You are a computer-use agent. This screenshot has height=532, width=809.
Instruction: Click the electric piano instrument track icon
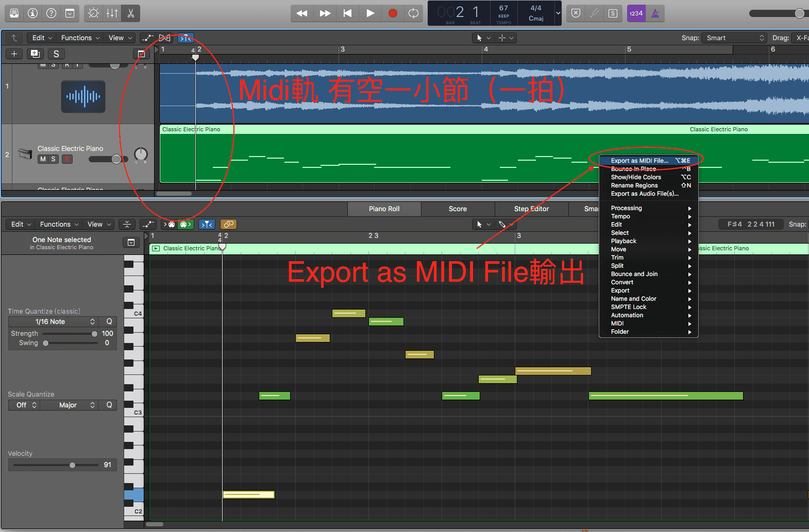click(x=25, y=153)
